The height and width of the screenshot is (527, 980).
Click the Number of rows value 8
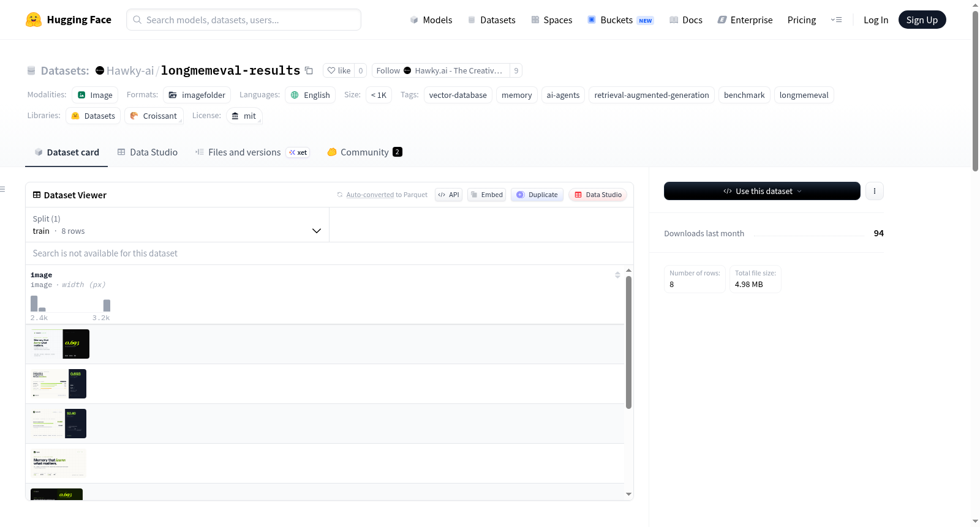(672, 285)
